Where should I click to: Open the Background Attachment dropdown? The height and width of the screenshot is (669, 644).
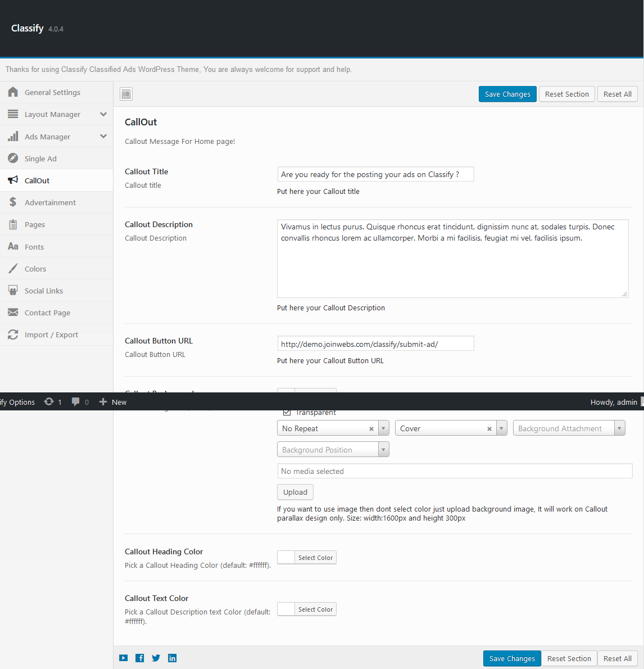point(569,428)
